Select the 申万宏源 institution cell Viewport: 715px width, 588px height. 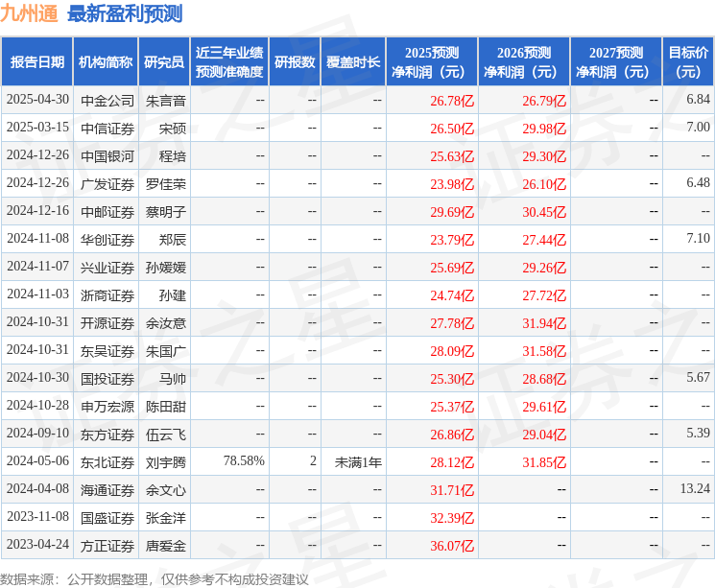coord(107,406)
